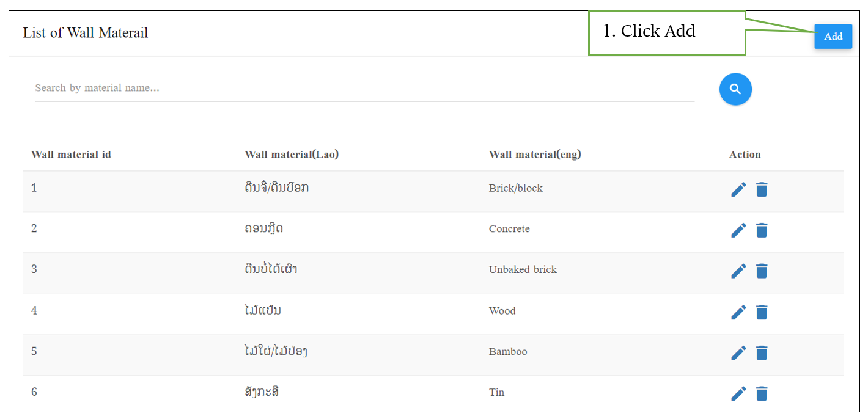Delete the Brick/block row via trash icon
868x419 pixels.
[762, 189]
